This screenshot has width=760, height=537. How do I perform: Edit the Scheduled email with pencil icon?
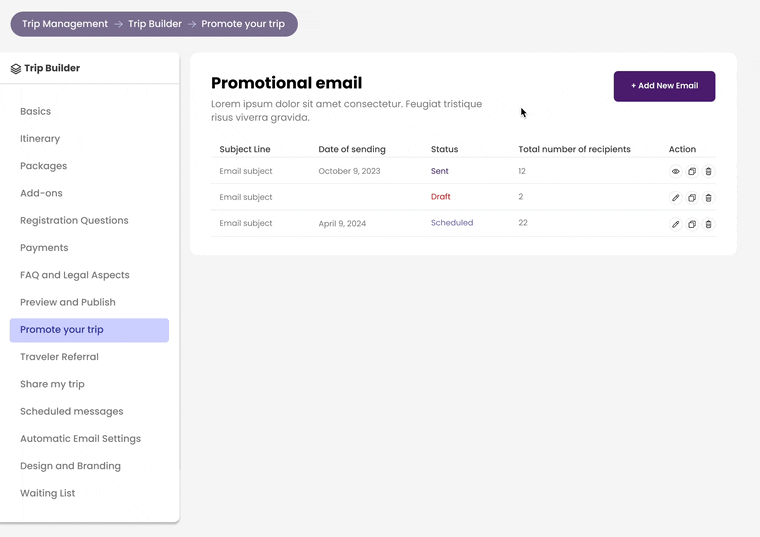pos(675,224)
